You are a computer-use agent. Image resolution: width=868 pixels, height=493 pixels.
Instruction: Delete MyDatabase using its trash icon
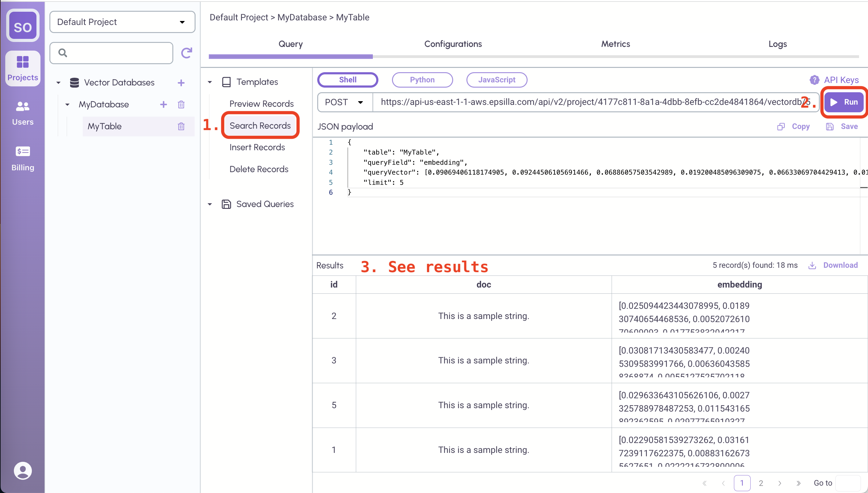181,104
